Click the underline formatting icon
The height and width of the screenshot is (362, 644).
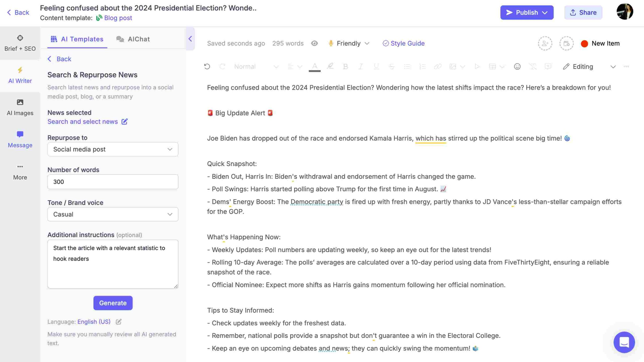pos(375,67)
